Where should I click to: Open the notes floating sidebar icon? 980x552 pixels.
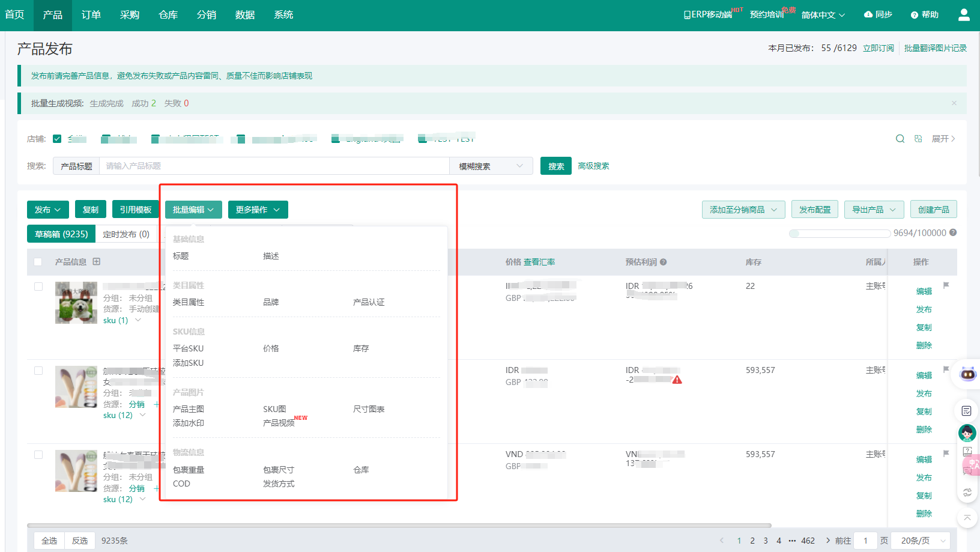(966, 411)
